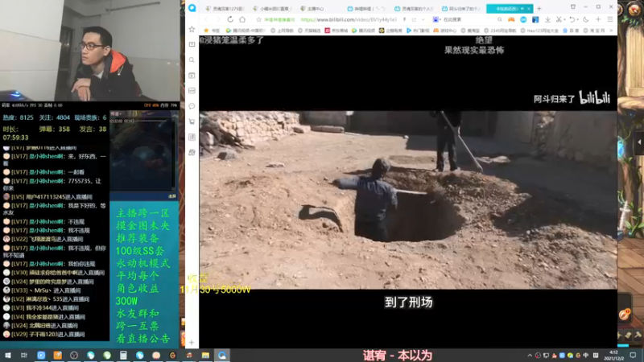Open the 游戏中心 bookmark

pos(445,31)
